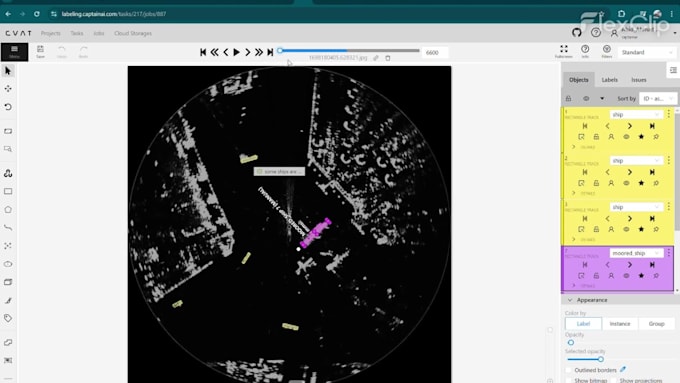Select the cursor tool in left toolbar
The height and width of the screenshot is (383, 680).
(x=8, y=71)
